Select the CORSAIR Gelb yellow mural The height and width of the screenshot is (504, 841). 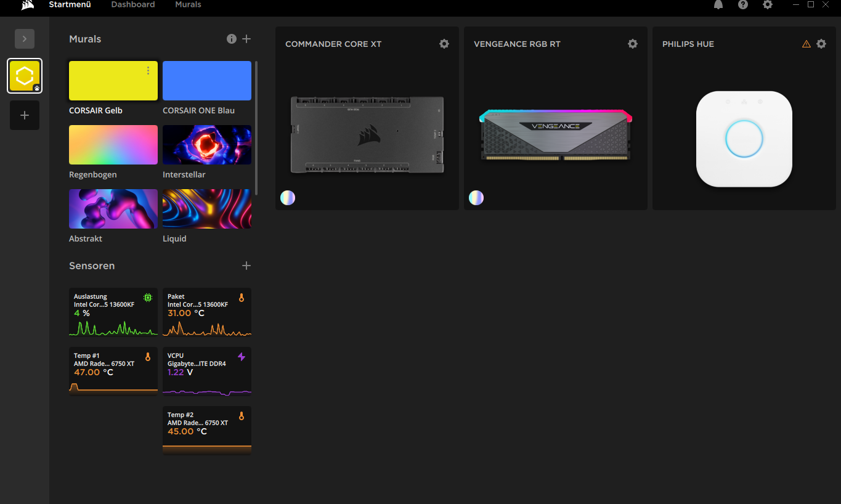tap(113, 81)
